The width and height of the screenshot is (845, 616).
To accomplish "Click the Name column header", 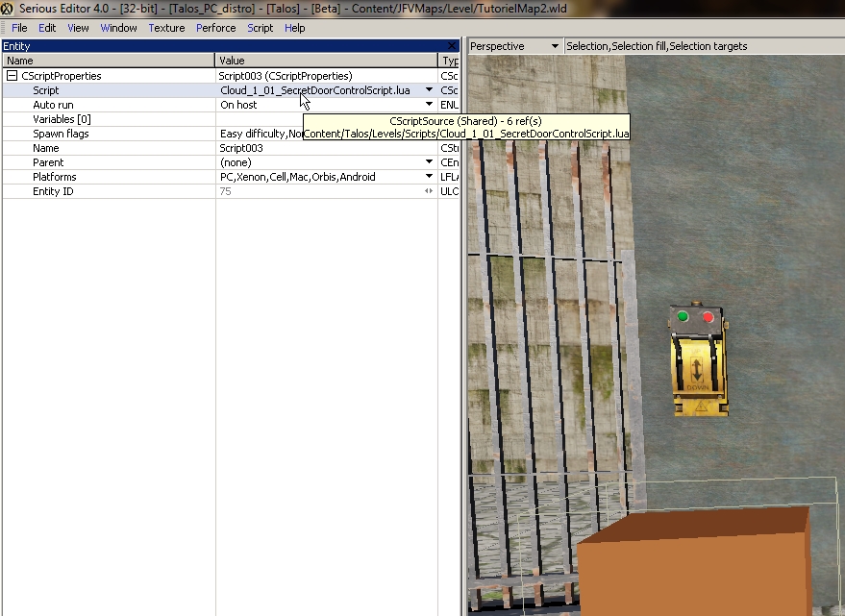I will (109, 61).
